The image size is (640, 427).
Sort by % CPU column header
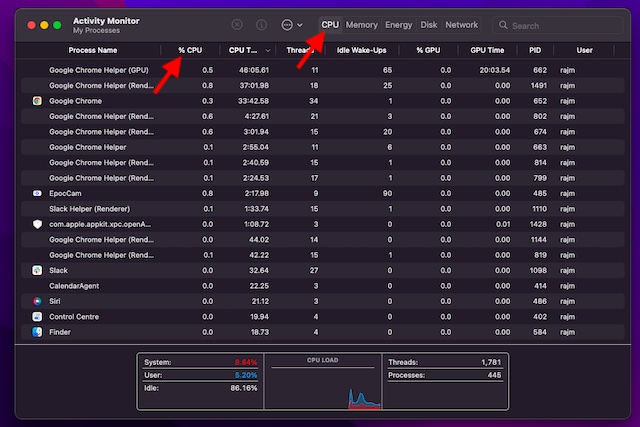190,50
